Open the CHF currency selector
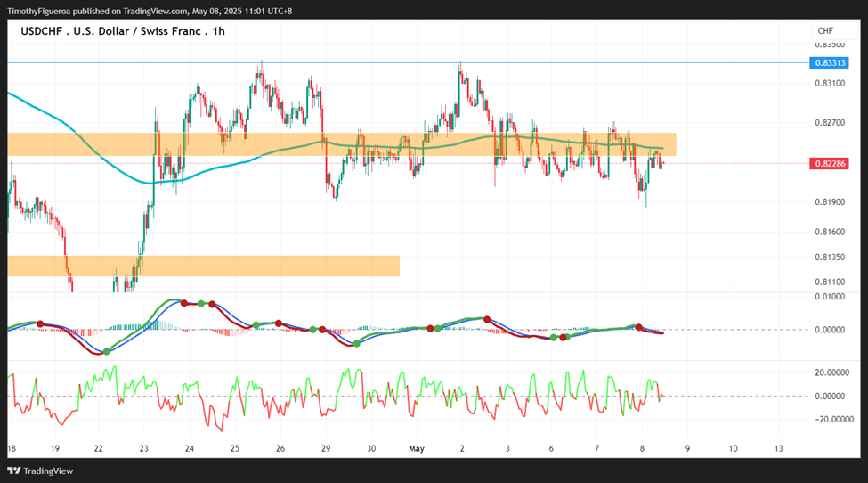 coord(825,31)
